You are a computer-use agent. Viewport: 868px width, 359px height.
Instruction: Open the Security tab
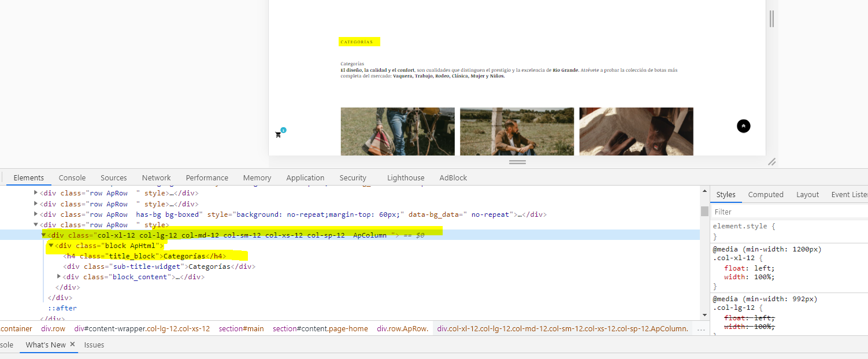[x=353, y=177]
